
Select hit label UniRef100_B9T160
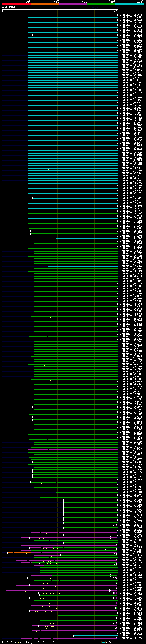tap(131, 133)
